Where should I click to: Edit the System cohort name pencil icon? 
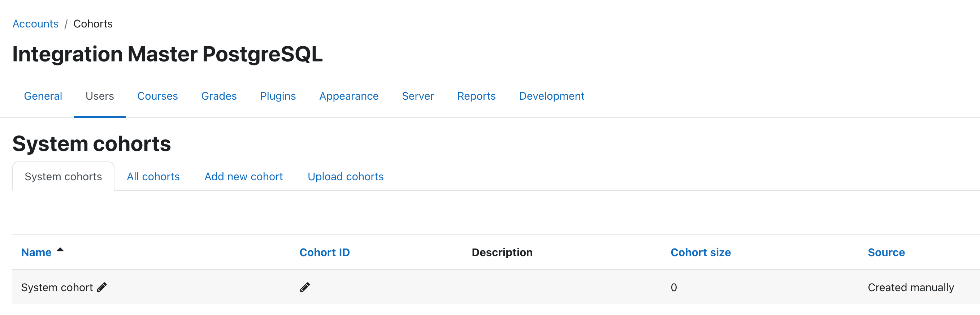pyautogui.click(x=101, y=287)
